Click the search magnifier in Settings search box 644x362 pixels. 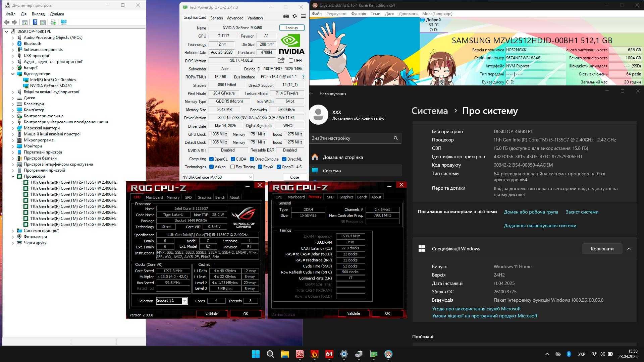(x=396, y=138)
